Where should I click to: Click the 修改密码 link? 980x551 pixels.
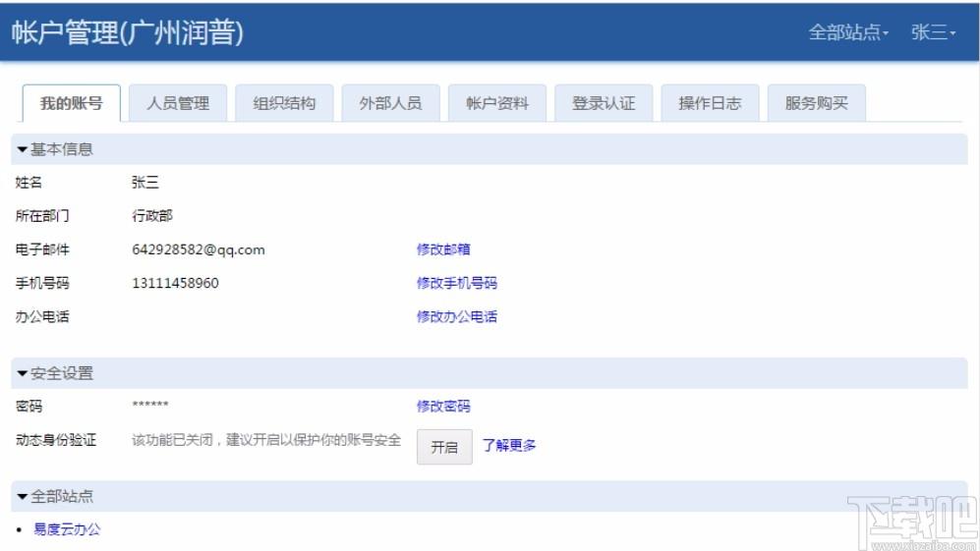click(443, 406)
